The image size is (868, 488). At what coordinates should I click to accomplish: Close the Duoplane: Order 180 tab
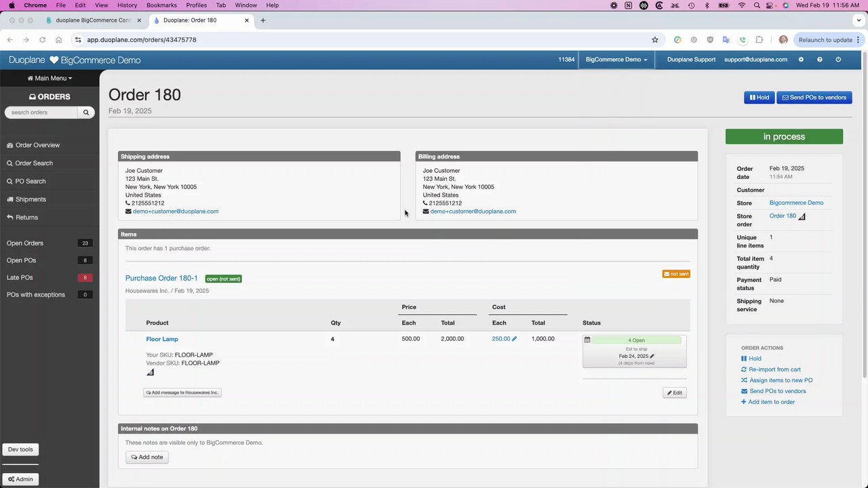(247, 20)
